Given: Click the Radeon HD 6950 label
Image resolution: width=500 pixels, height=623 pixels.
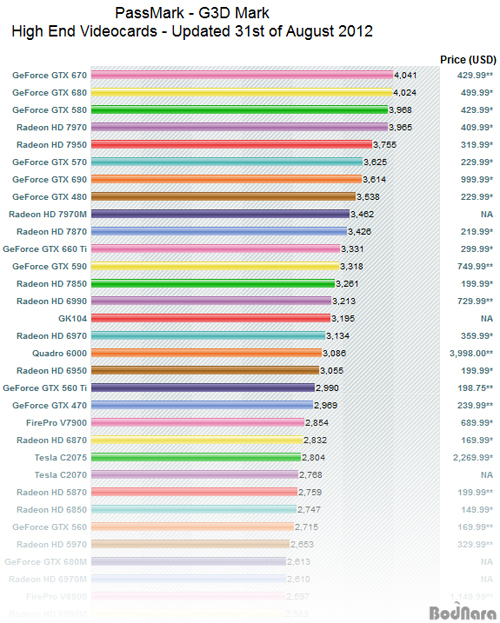Looking at the screenshot, I should pyautogui.click(x=51, y=371).
